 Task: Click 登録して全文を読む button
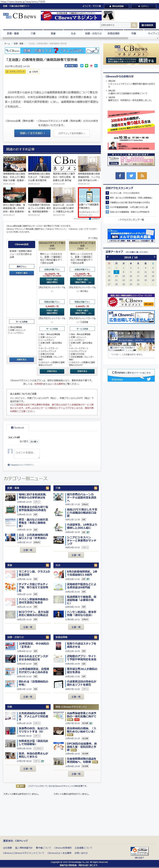(x=32, y=133)
